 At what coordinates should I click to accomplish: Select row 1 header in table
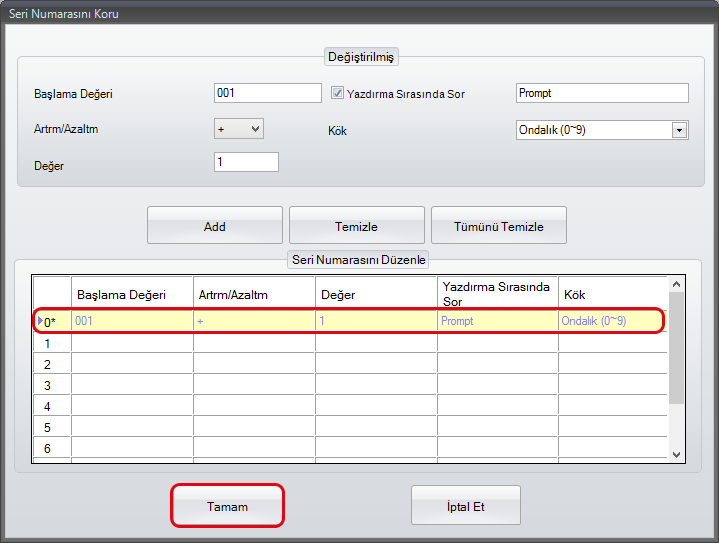[51, 343]
